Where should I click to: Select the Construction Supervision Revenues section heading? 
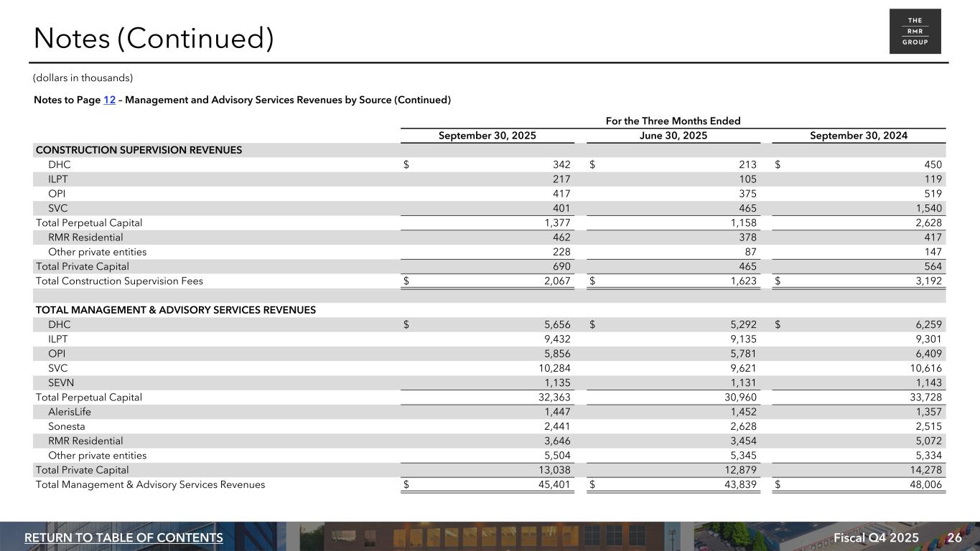(x=139, y=150)
